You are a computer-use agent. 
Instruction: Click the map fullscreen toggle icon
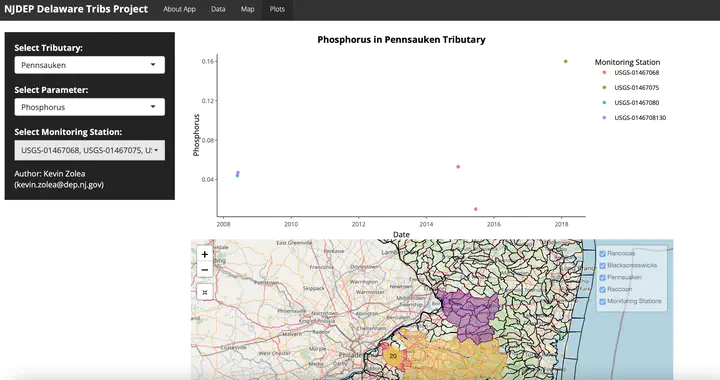coord(205,292)
